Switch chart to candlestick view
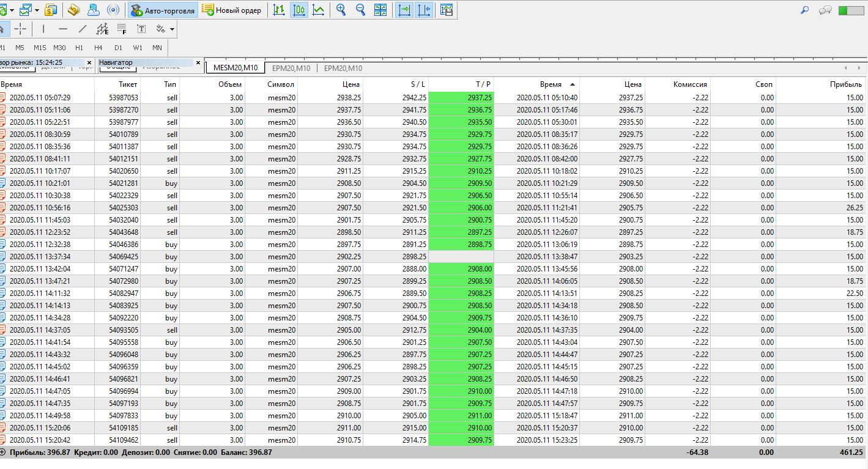 pos(299,10)
